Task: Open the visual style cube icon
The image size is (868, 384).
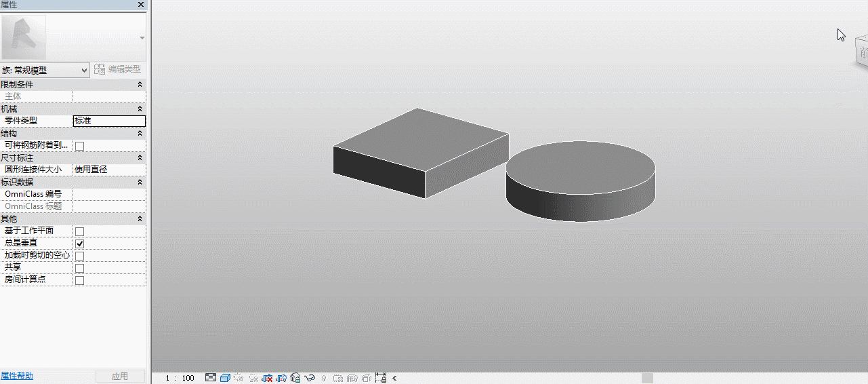Action: pos(225,378)
